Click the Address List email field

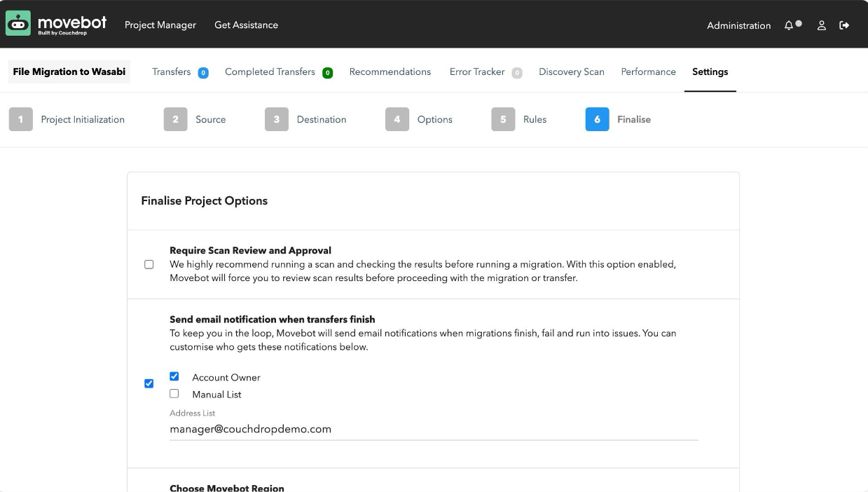[x=434, y=429]
